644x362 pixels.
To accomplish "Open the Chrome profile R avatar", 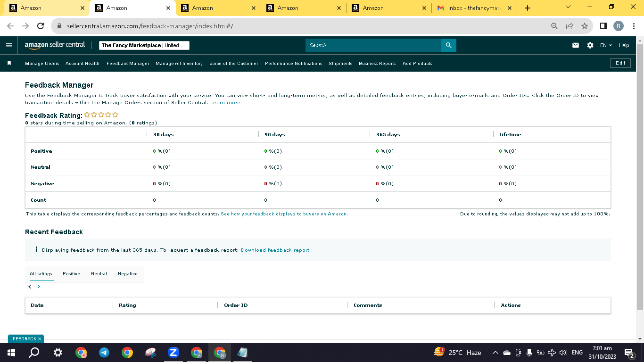I will coord(619,26).
